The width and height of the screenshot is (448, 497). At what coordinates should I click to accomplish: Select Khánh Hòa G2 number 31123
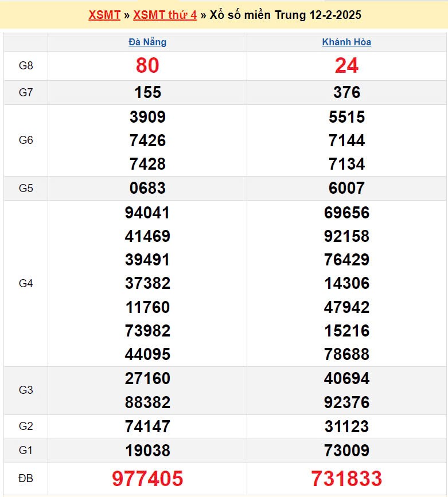[x=346, y=426]
